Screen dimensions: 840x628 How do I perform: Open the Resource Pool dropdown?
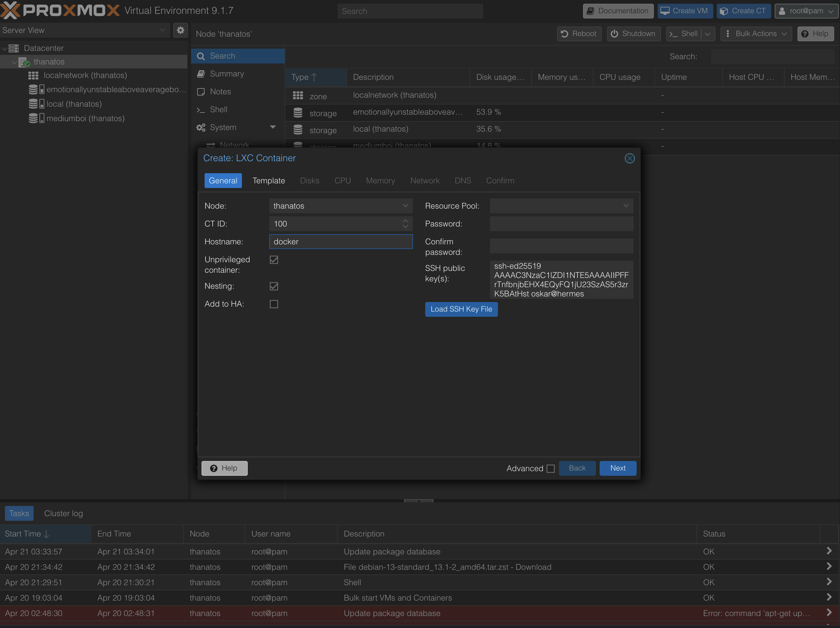(x=626, y=206)
